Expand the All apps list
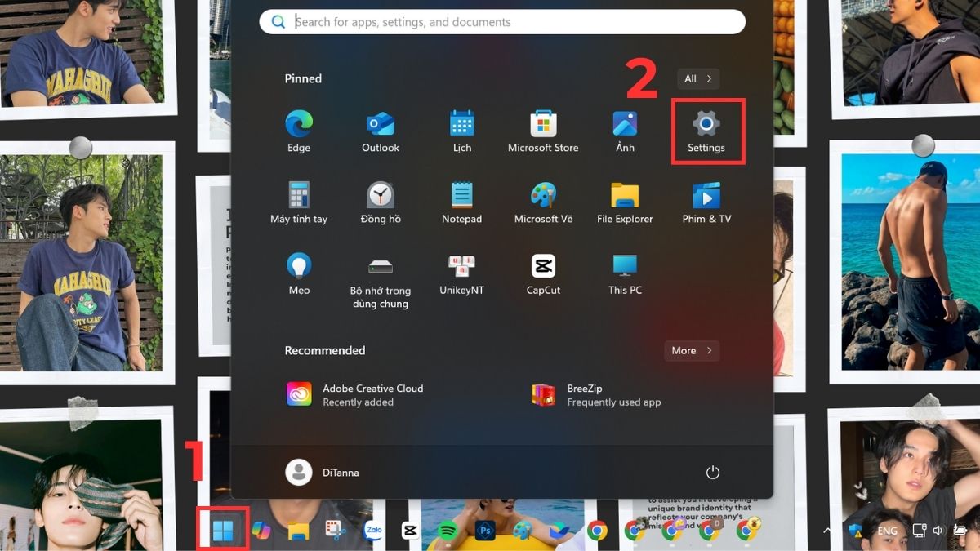 [697, 78]
